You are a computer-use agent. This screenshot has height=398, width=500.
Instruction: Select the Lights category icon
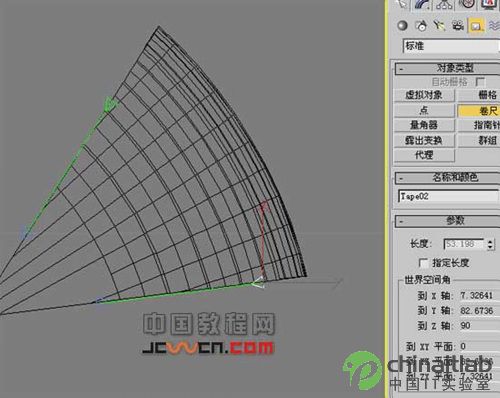440,26
